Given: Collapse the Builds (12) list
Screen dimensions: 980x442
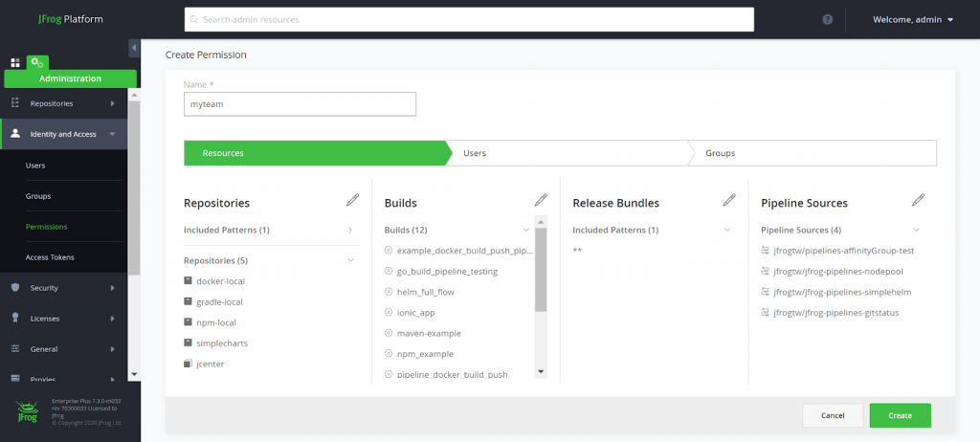Looking at the screenshot, I should pos(525,230).
